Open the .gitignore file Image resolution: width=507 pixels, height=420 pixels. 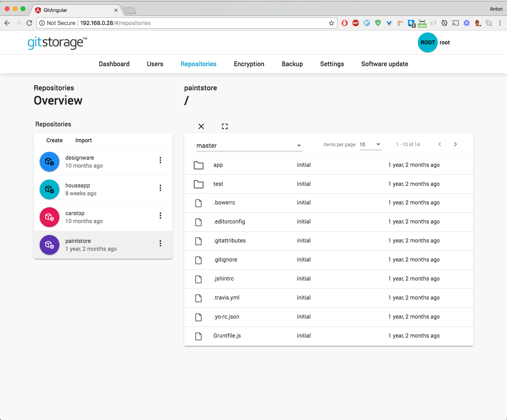click(225, 260)
